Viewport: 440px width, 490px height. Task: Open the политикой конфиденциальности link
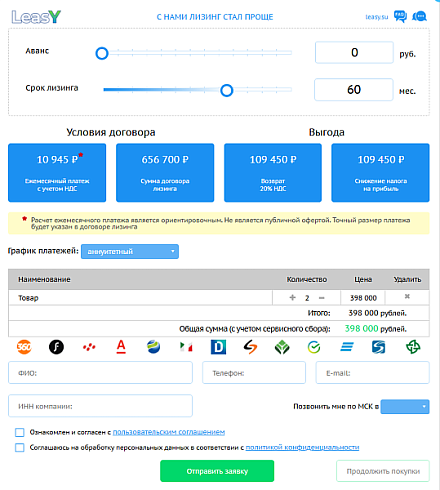(x=302, y=447)
